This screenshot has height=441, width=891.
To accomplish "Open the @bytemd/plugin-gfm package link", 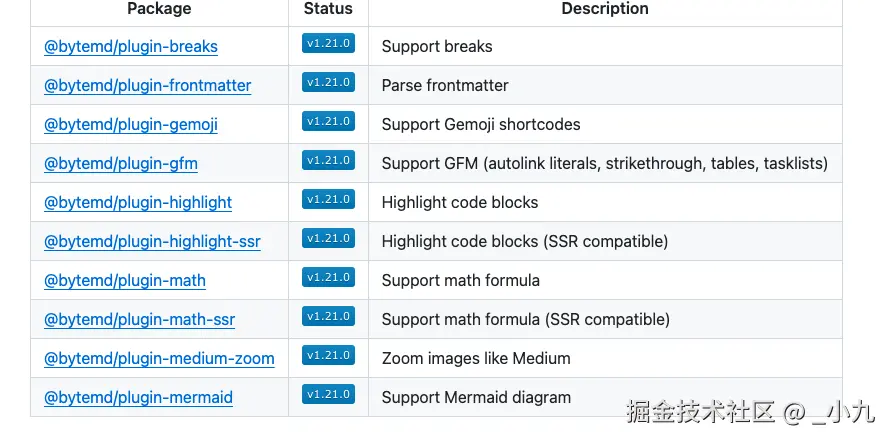I will point(121,164).
